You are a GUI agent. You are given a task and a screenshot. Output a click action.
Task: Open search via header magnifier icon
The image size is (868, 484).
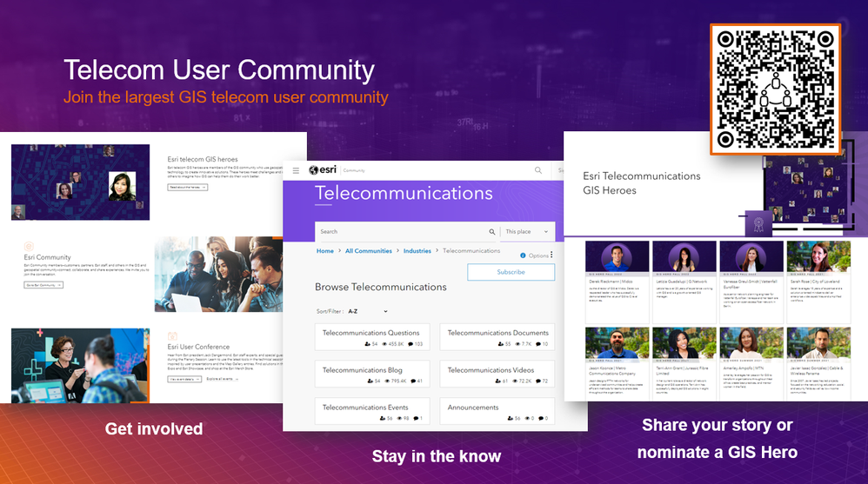(538, 170)
